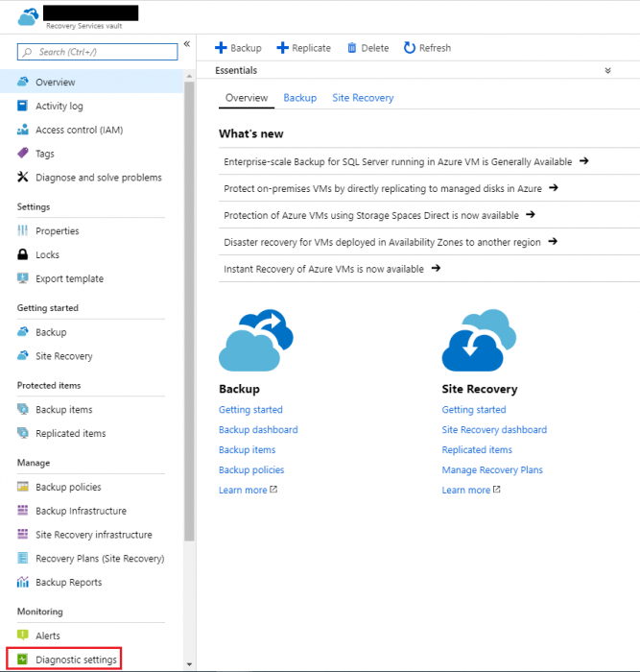This screenshot has width=640, height=672.
Task: Open the Manage Recovery Plans link
Action: (492, 469)
